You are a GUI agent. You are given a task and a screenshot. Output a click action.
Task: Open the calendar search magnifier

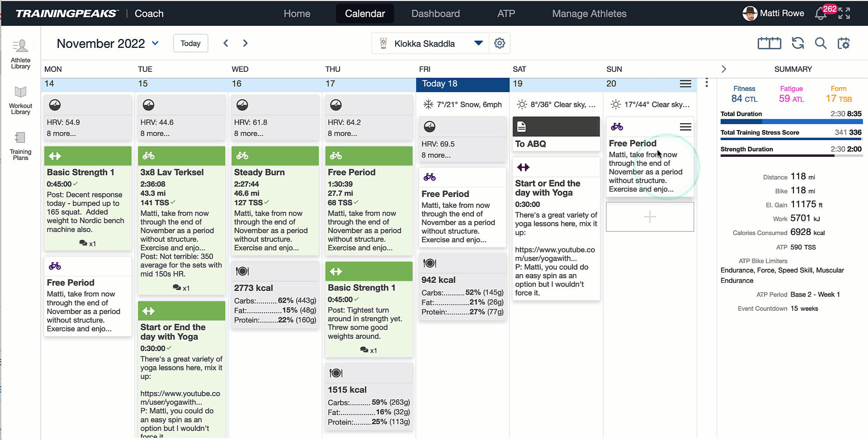pyautogui.click(x=821, y=43)
